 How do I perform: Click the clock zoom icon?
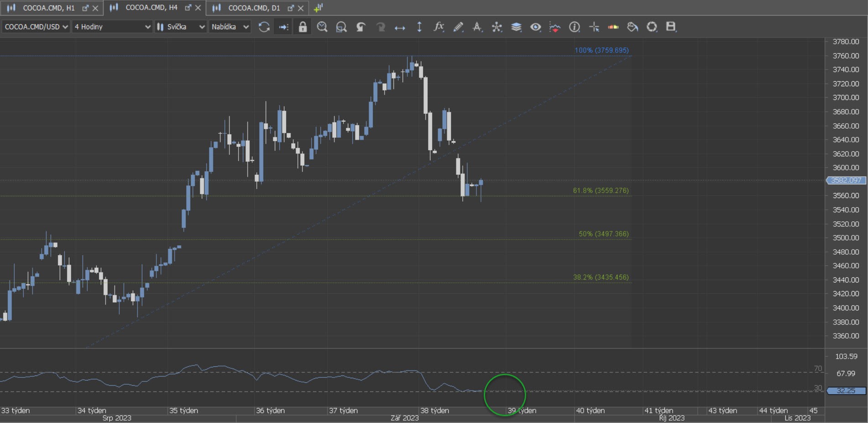coord(322,27)
